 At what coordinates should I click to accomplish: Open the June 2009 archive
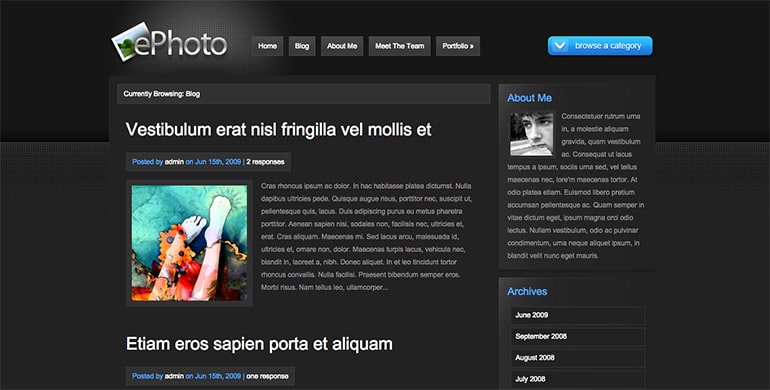tap(578, 315)
